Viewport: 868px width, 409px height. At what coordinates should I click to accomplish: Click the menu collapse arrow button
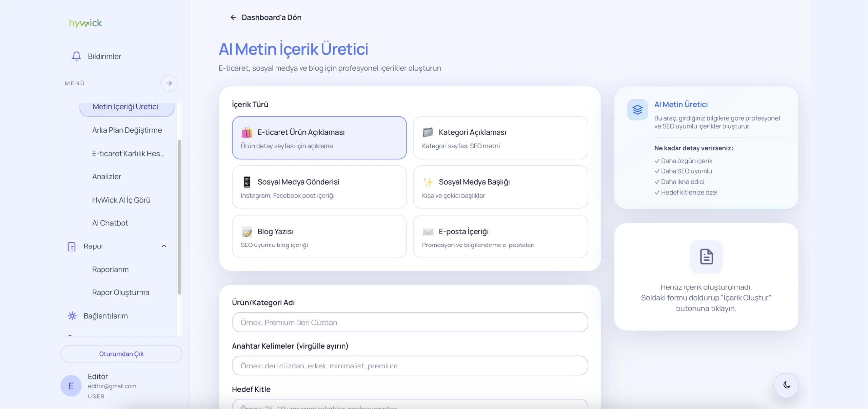click(169, 83)
